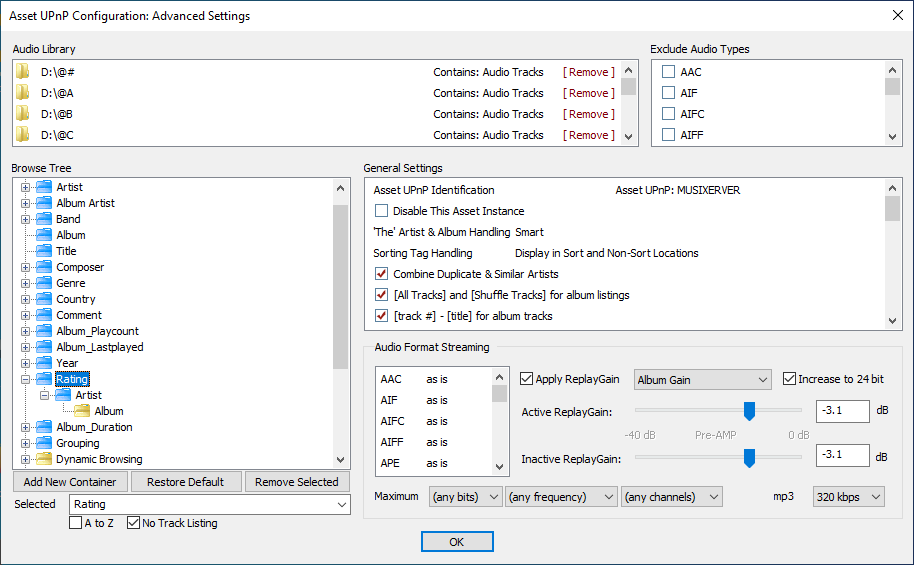Click Browse Tree scrollbar down arrow
The height and width of the screenshot is (565, 914).
[340, 459]
